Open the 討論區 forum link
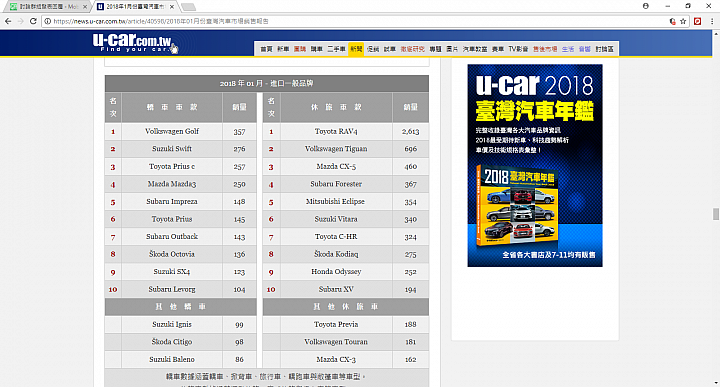 pyautogui.click(x=604, y=49)
